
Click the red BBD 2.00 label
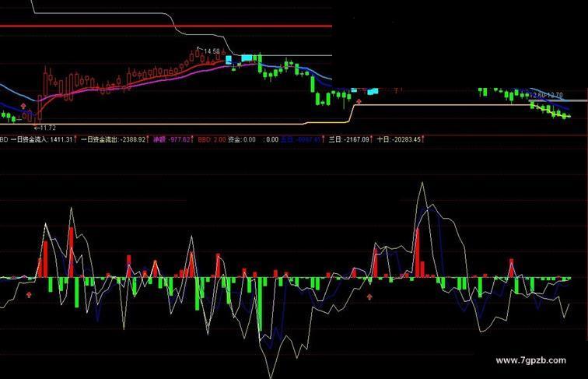[x=212, y=139]
